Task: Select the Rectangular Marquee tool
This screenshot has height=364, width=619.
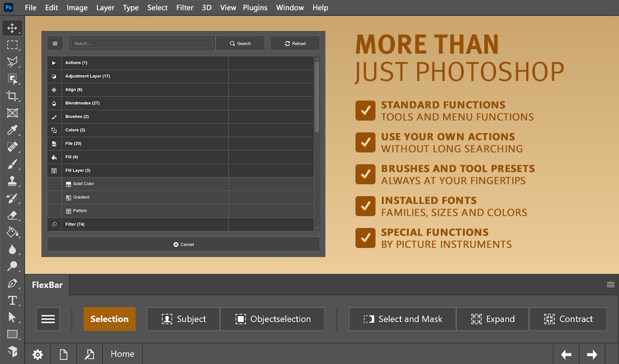Action: pos(12,45)
